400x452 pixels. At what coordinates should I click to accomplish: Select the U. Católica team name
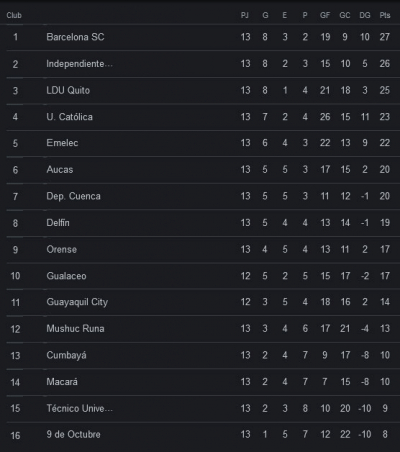click(69, 117)
